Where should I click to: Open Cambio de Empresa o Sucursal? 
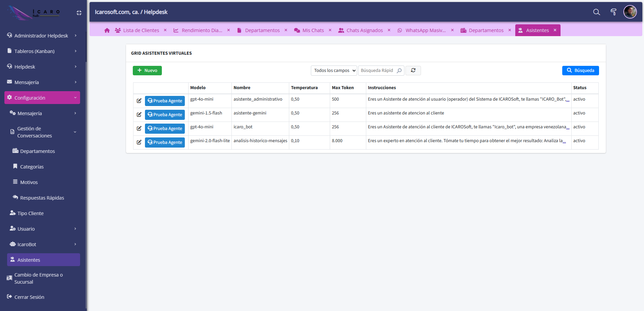click(x=42, y=278)
